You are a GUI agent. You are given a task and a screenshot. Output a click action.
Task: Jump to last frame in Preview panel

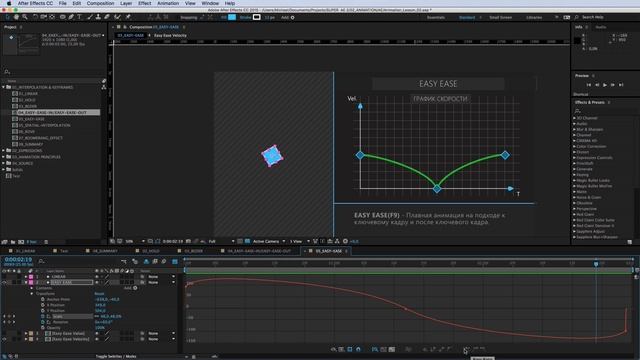621,85
